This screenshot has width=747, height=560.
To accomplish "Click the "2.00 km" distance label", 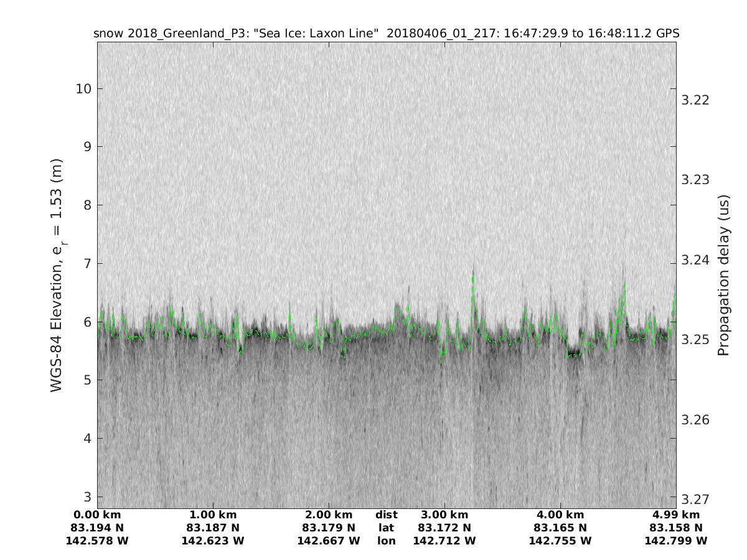I will [329, 515].
